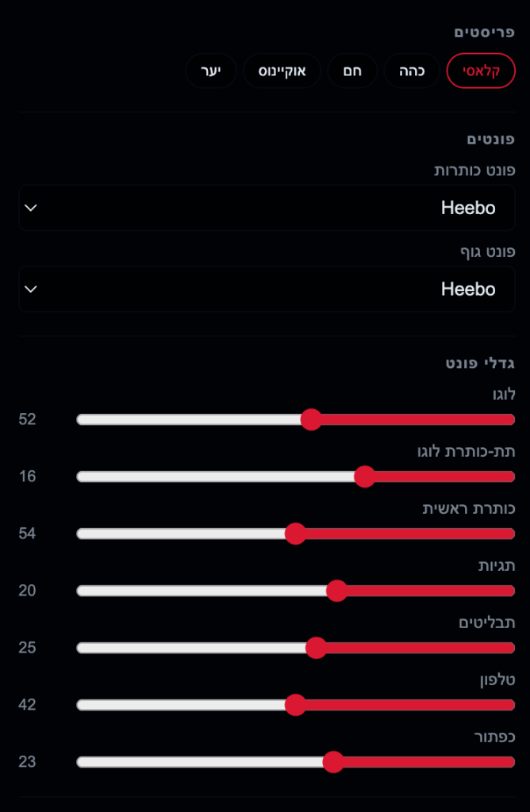This screenshot has width=530, height=812.
Task: Click the chevron on the headings font selector
Action: (x=31, y=208)
